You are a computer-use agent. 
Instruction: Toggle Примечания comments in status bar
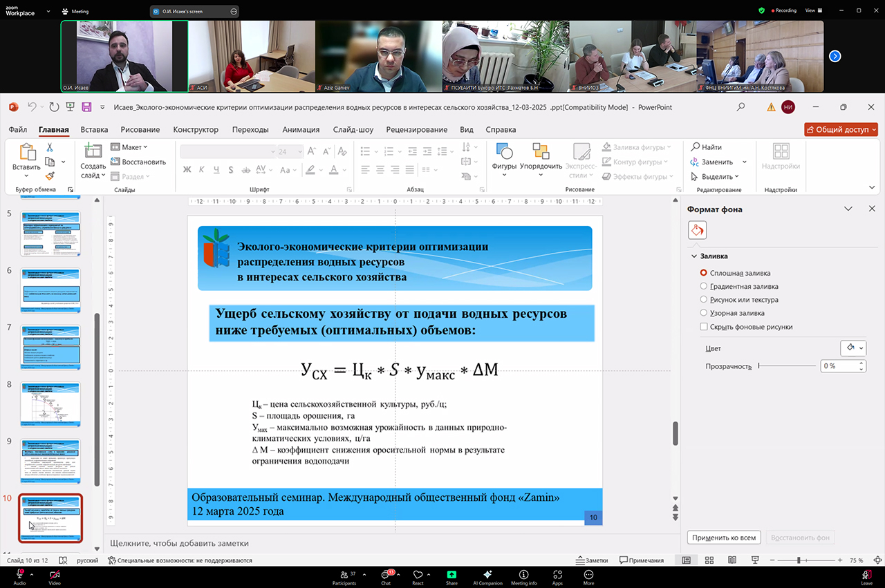click(x=642, y=560)
